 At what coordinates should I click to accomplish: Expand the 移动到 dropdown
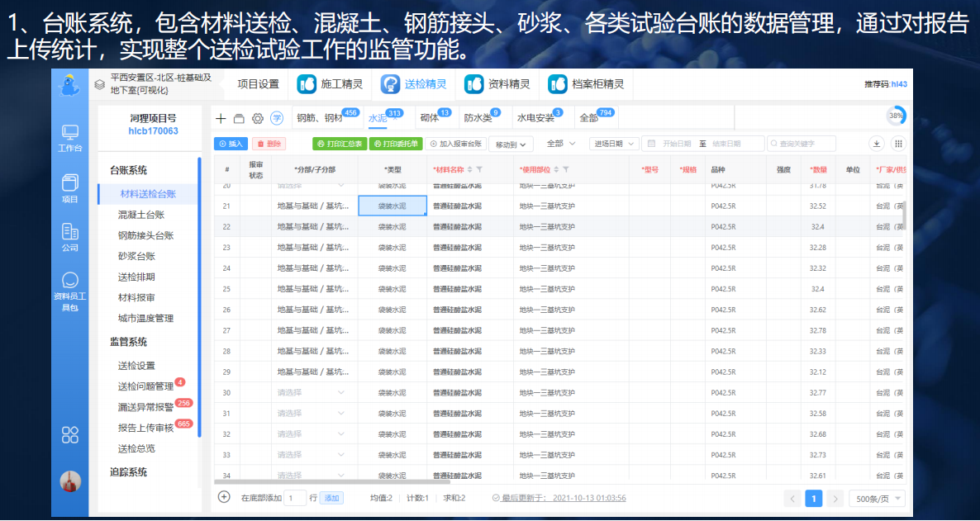pyautogui.click(x=511, y=144)
